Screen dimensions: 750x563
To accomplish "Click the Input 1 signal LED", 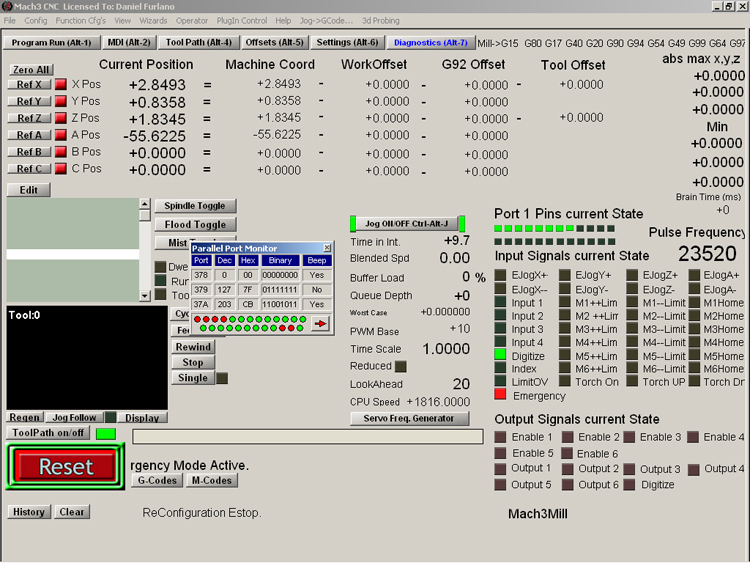I will point(500,302).
